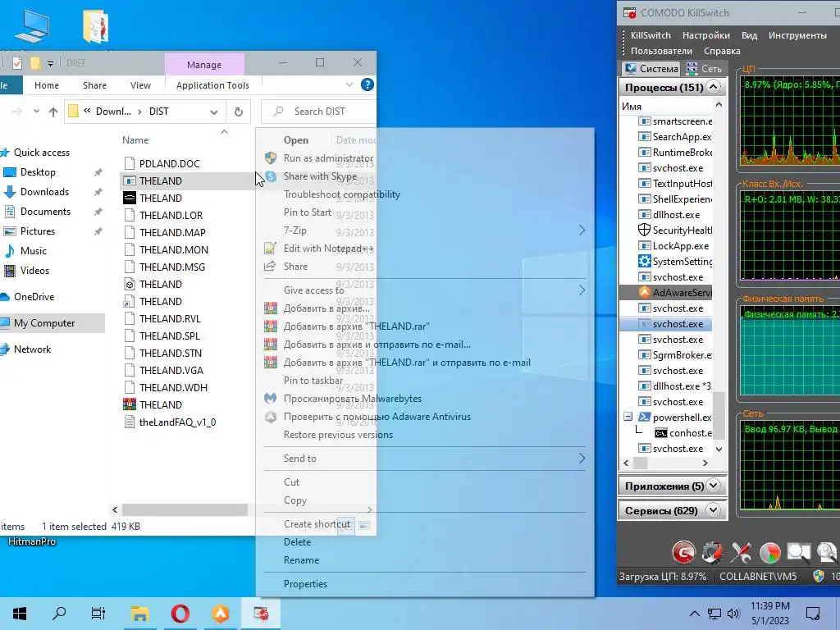Open the notification center icon
The width and height of the screenshot is (840, 630).
[x=813, y=613]
